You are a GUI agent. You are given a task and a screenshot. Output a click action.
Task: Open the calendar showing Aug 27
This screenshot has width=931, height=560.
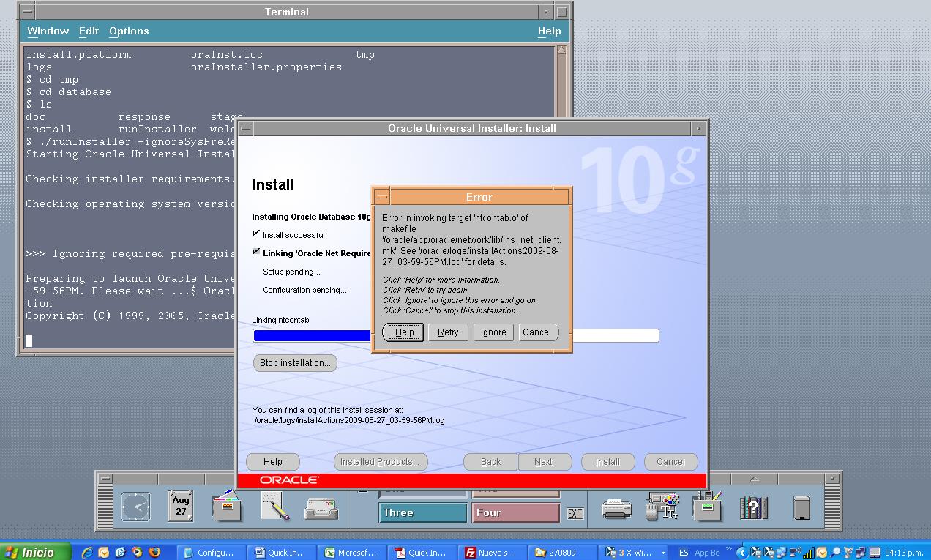click(180, 506)
